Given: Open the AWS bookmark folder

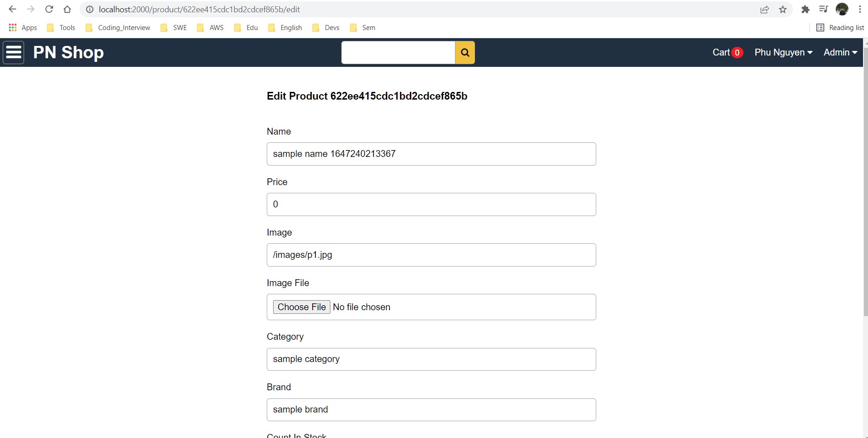Looking at the screenshot, I should (210, 28).
